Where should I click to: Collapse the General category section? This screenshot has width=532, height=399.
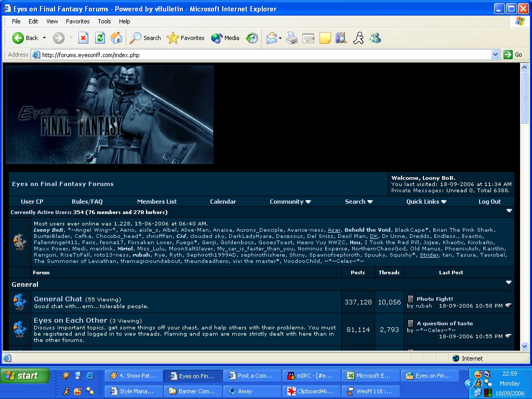(509, 282)
